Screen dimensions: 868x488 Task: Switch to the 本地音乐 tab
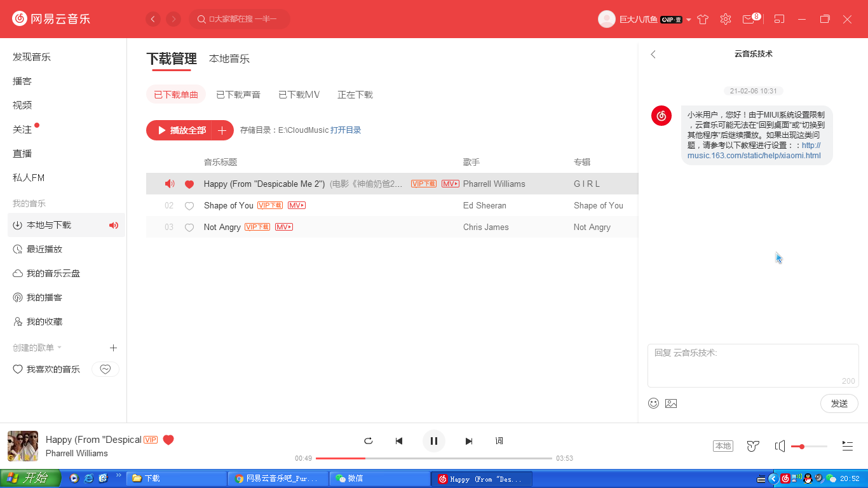point(229,59)
